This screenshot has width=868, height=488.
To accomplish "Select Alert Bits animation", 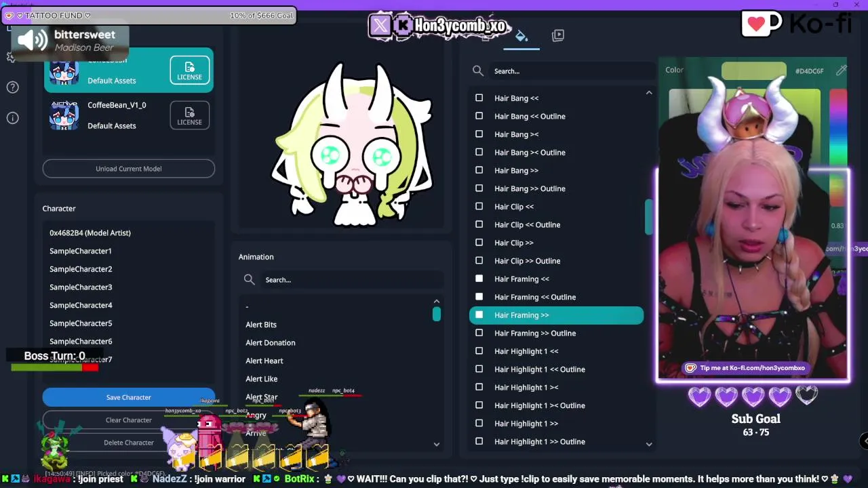I will [261, 325].
